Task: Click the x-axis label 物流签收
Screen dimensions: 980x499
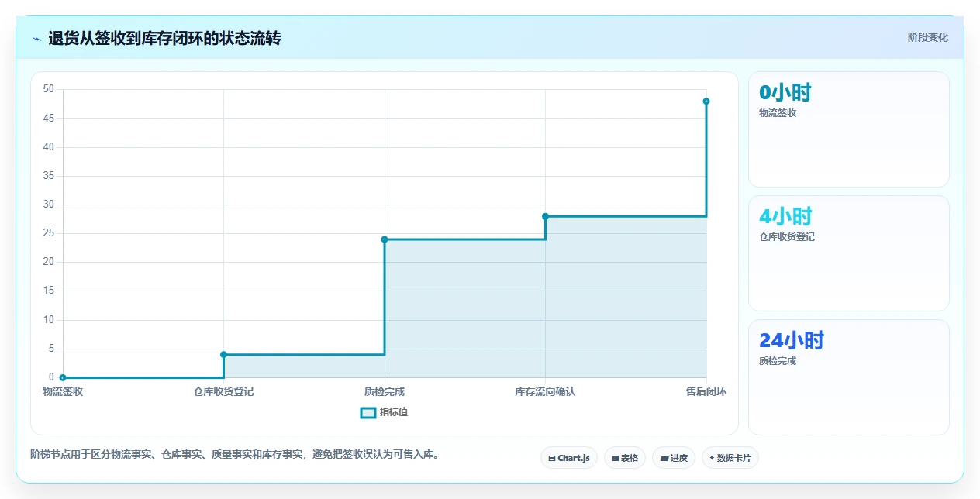Action: 63,392
